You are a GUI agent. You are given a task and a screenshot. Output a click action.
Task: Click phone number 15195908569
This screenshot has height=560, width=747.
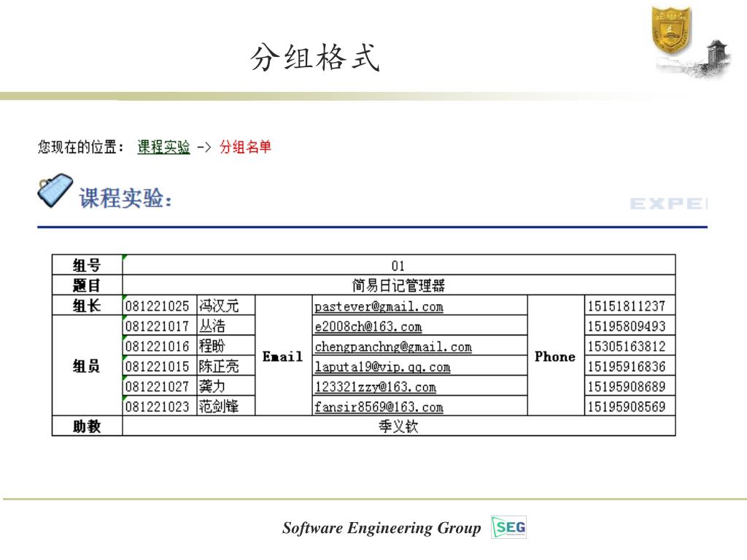point(626,406)
